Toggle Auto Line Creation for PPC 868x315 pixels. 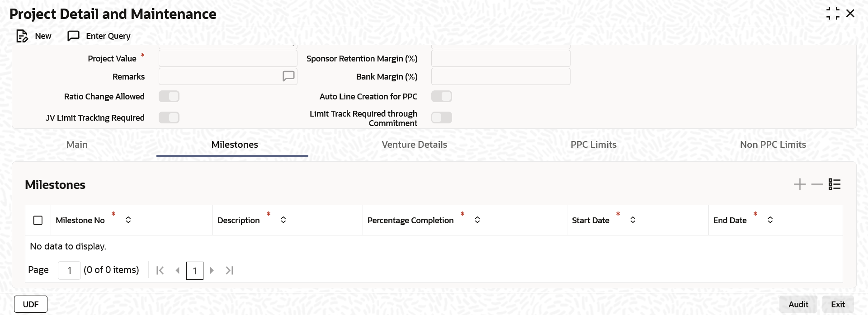[442, 96]
